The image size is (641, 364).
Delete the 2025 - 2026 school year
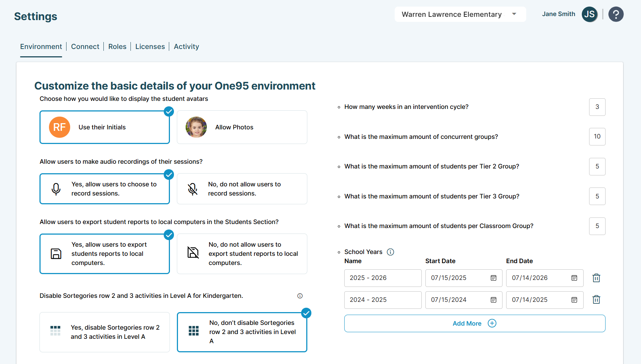(x=596, y=278)
